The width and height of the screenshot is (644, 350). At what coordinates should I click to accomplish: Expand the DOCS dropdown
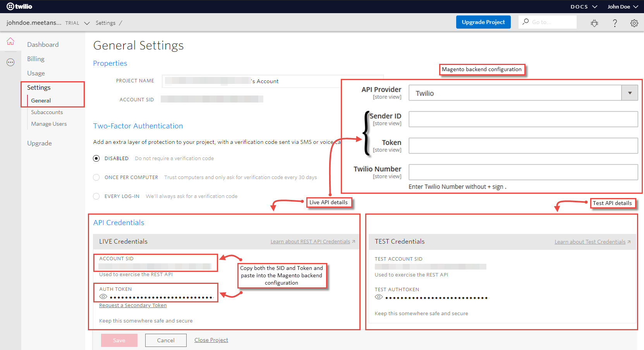click(x=584, y=7)
